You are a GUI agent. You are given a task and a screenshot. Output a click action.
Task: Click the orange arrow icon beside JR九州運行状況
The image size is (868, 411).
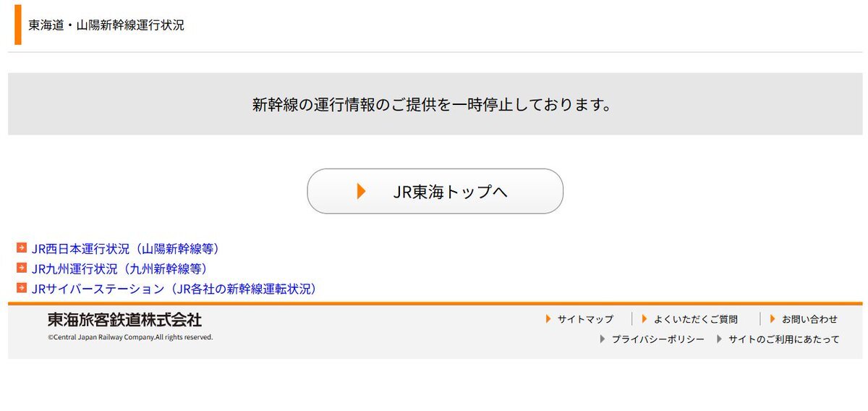point(22,268)
